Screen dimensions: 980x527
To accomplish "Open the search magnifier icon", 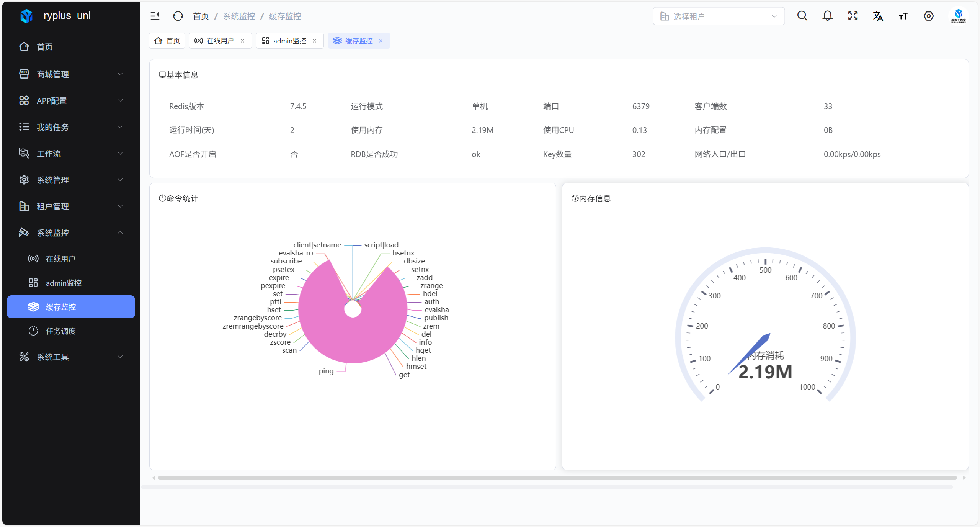I will 802,16.
